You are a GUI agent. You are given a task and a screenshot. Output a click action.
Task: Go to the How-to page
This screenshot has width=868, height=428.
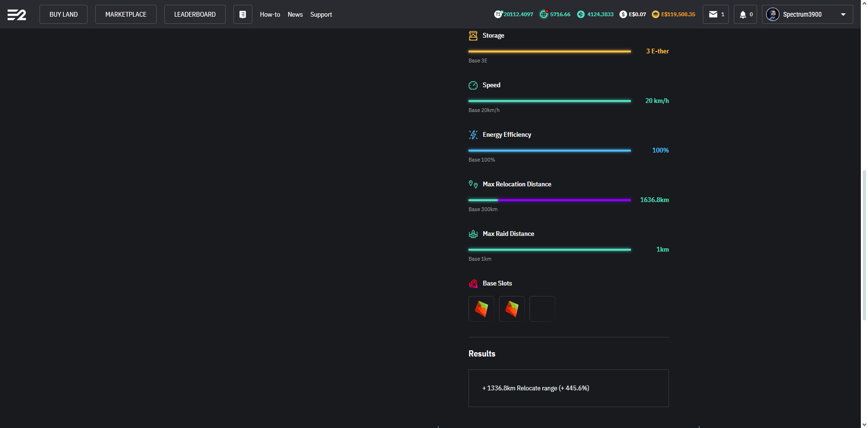tap(269, 14)
